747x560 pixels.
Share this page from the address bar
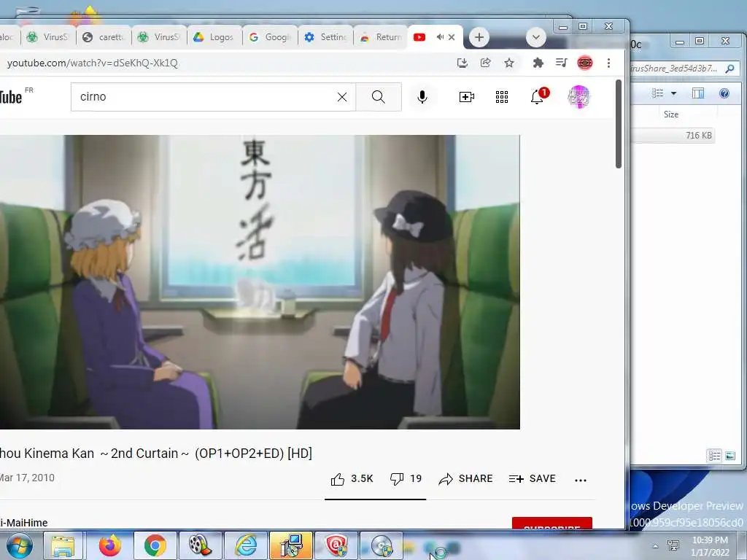point(485,63)
